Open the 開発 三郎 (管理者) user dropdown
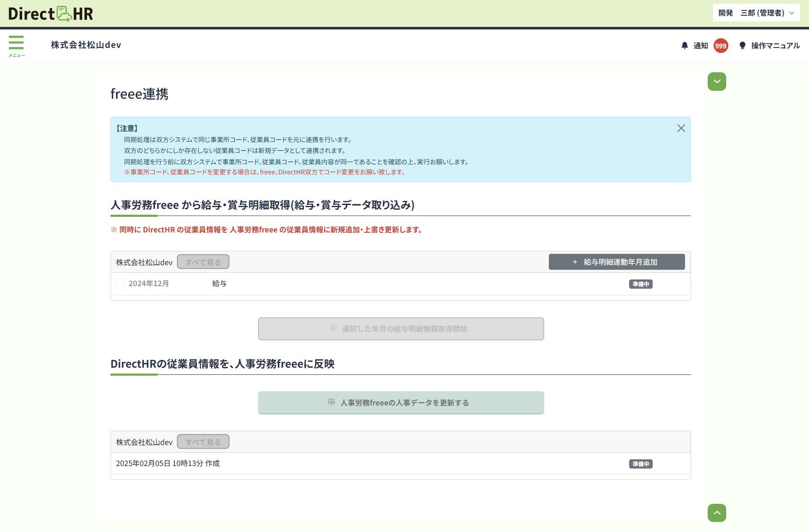Viewport: 809px width, 532px height. click(751, 13)
